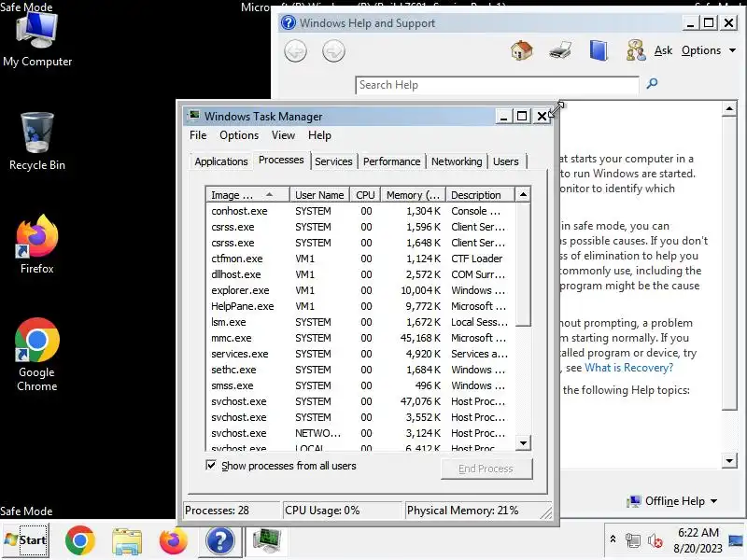Click Help window scrollbar down arrow

click(x=729, y=460)
